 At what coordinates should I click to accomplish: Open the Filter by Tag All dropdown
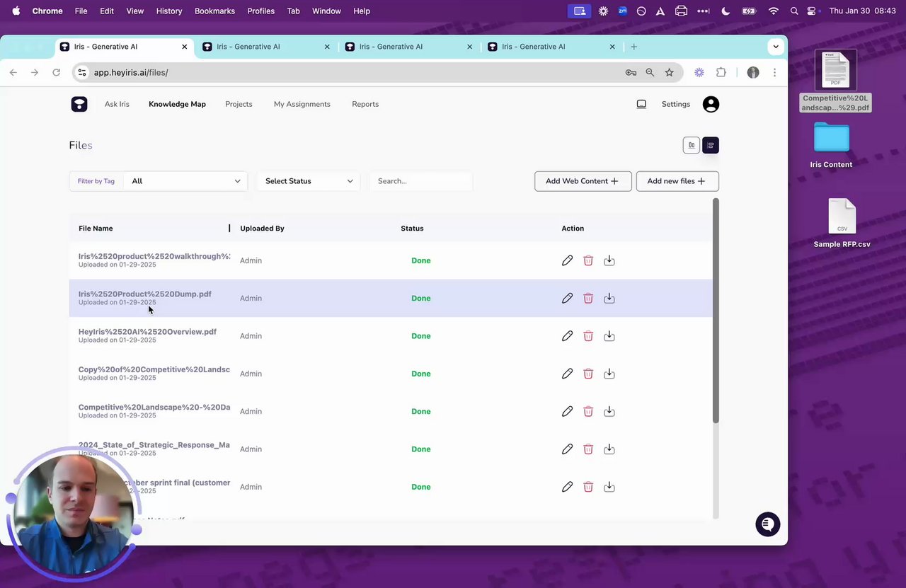pos(185,181)
